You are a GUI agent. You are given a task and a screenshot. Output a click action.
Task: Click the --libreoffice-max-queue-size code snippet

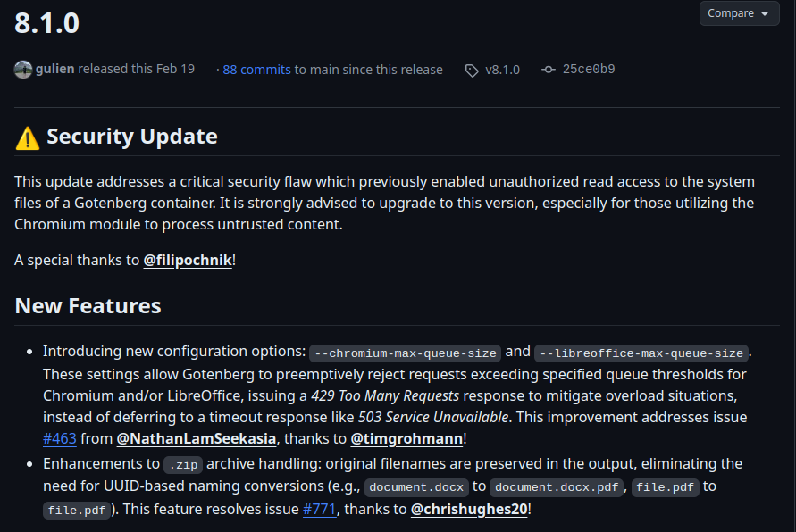pos(641,353)
